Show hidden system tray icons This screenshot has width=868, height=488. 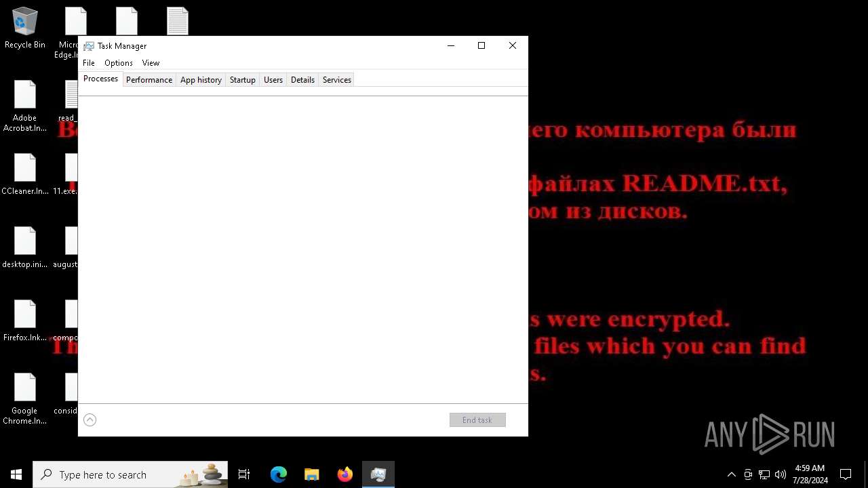click(732, 474)
